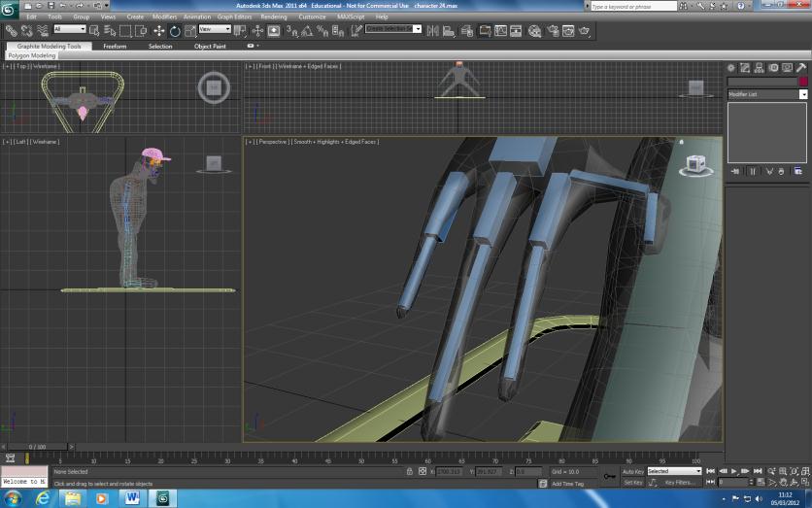Choose the Rectangular Selection Region tool
Screen dimensions: 812x508
coord(125,31)
